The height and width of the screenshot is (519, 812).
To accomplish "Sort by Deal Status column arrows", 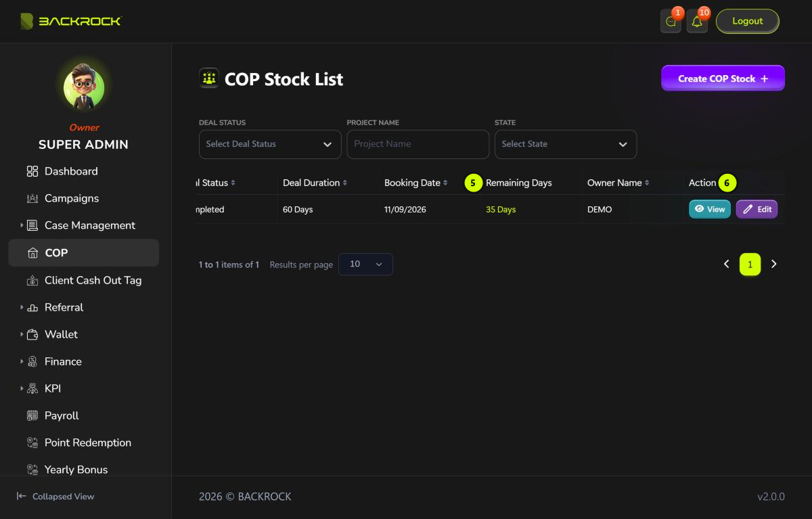I will (233, 183).
